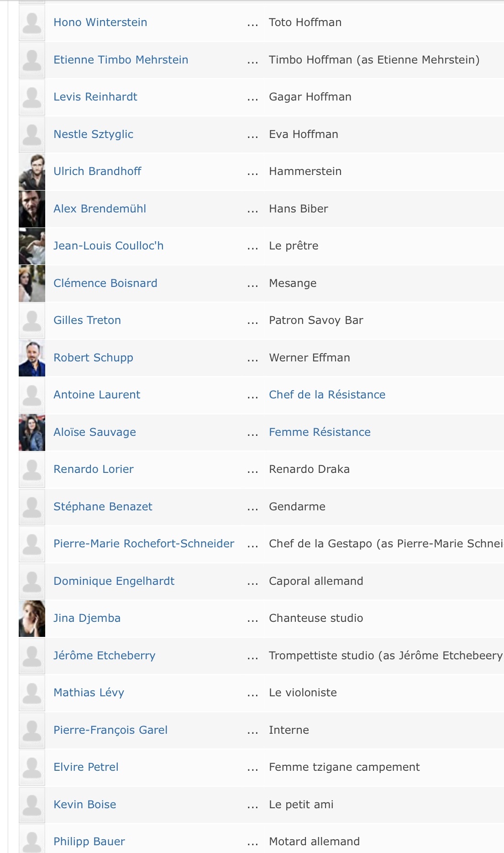The image size is (504, 853).
Task: Click Robert Schupp's headshot
Action: (32, 358)
